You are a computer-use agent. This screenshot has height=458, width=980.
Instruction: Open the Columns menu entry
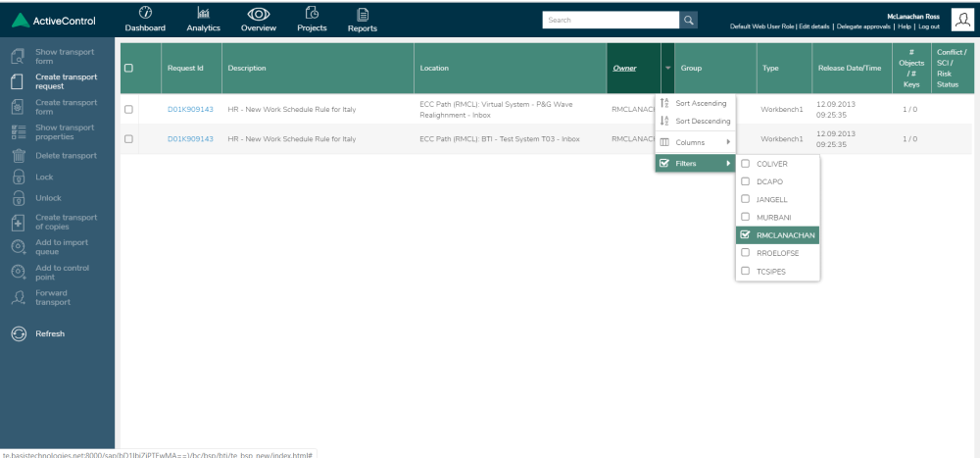tap(695, 142)
